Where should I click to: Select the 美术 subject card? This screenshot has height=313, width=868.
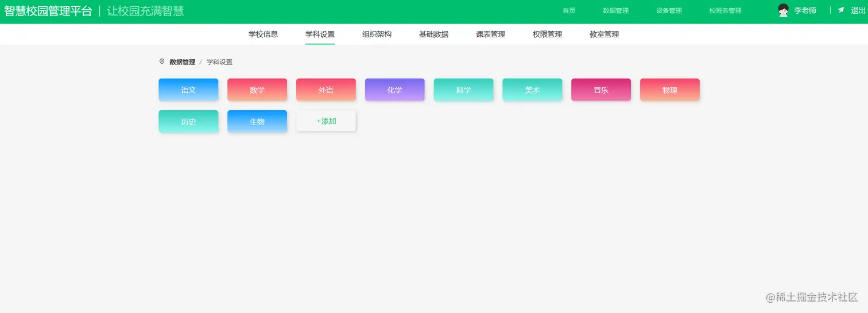532,90
